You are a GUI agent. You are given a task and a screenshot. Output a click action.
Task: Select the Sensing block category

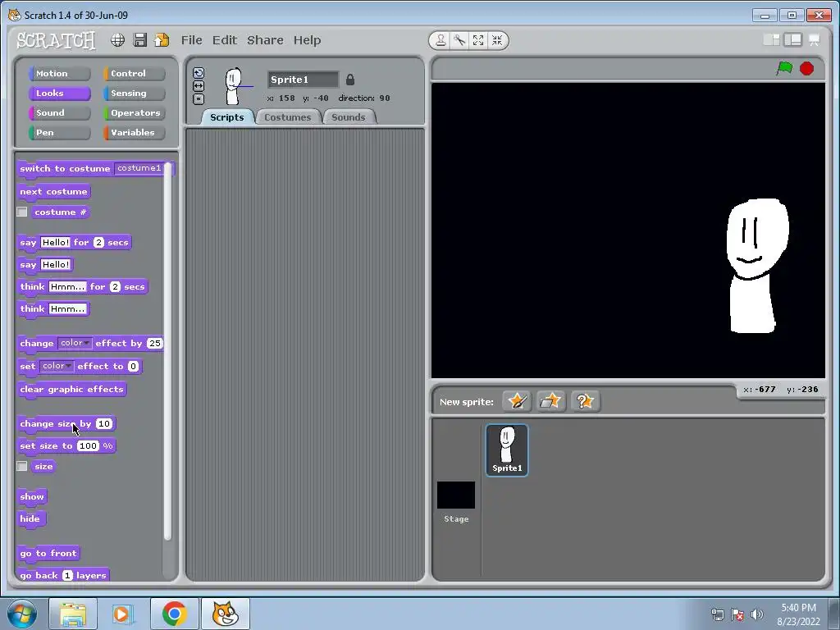pyautogui.click(x=135, y=94)
